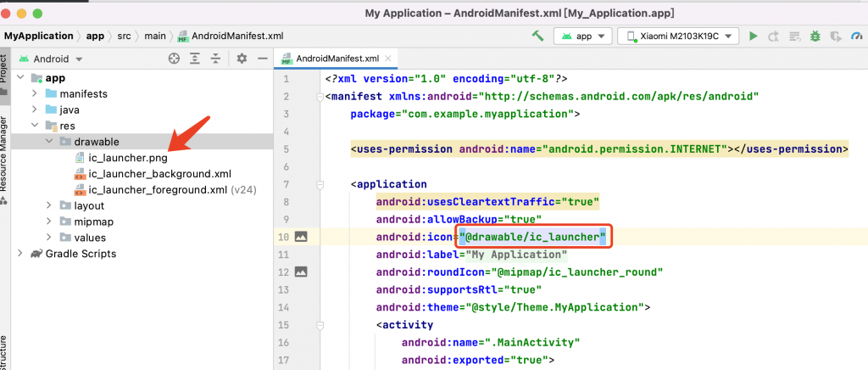Open the Xiaomi M2103K19C device dropdown
This screenshot has height=370, width=868.
coord(677,36)
